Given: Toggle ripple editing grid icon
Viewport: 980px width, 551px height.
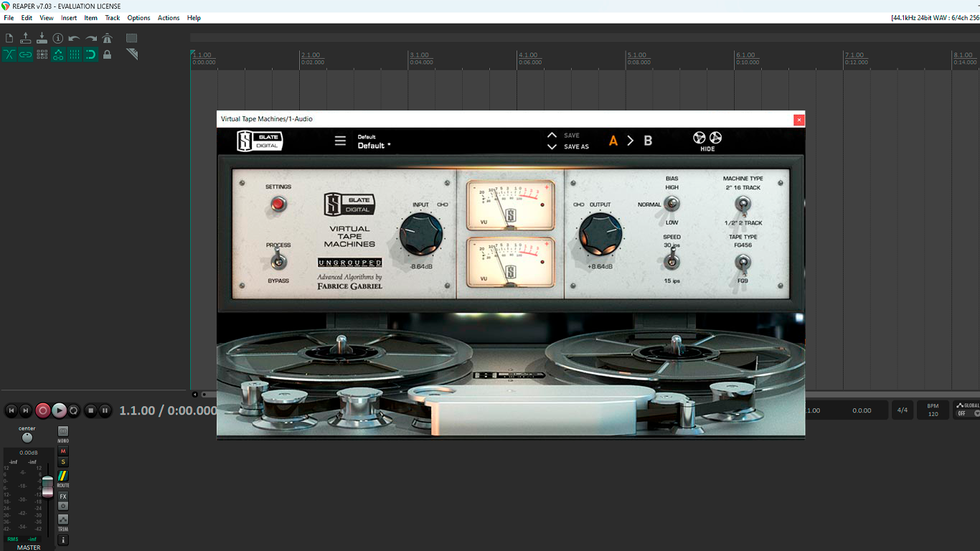Looking at the screenshot, I should click(x=42, y=55).
